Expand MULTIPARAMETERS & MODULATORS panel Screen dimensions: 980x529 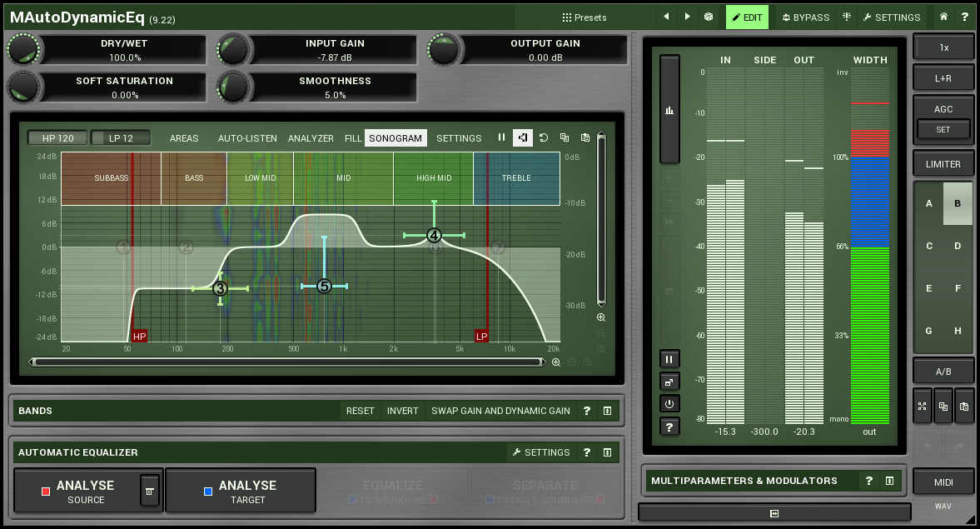(x=889, y=481)
